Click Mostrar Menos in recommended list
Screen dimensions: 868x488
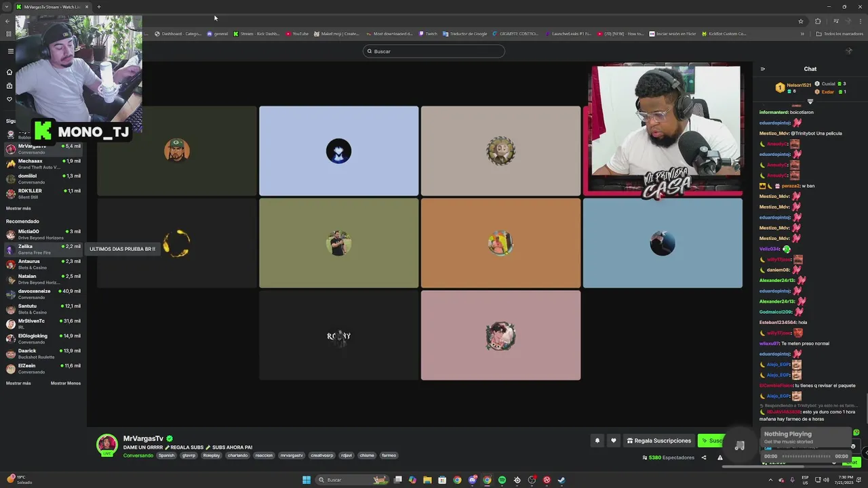66,383
